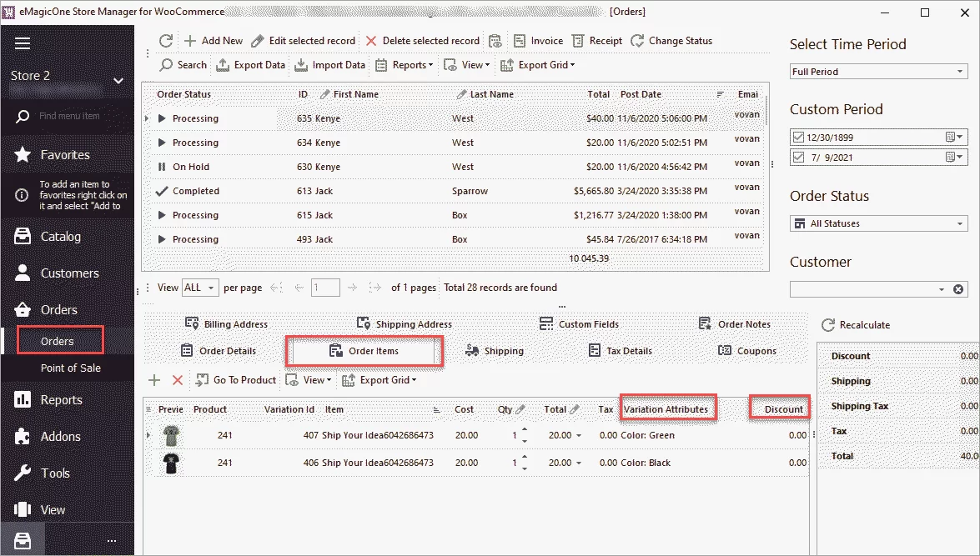The width and height of the screenshot is (980, 556).
Task: Click Edit selected record
Action: click(303, 40)
